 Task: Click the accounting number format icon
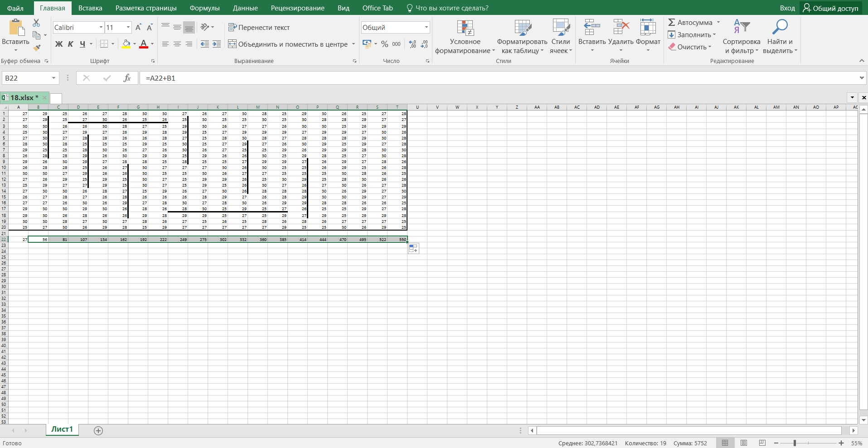[367, 44]
